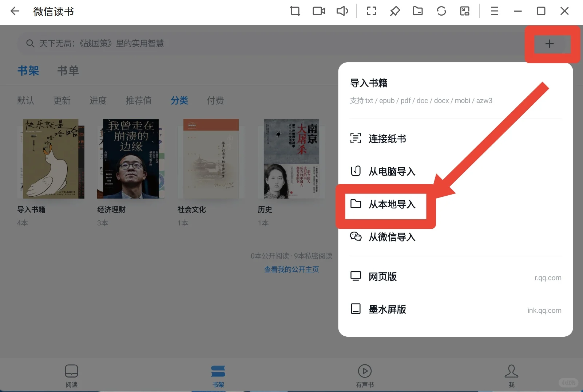
Task: Click the 0本公开阅读 · 9本私密阅读 text
Action: pos(291,256)
